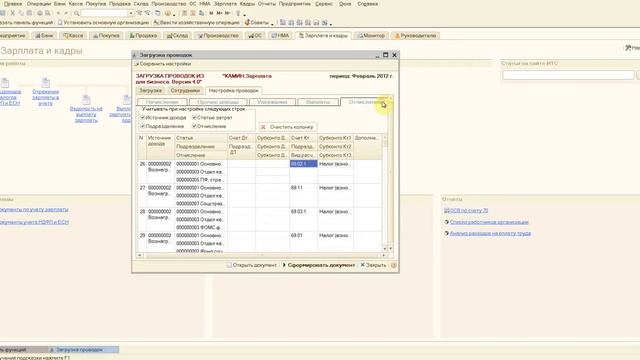Click the Статьи на сайте ИТС search field

tap(568, 75)
